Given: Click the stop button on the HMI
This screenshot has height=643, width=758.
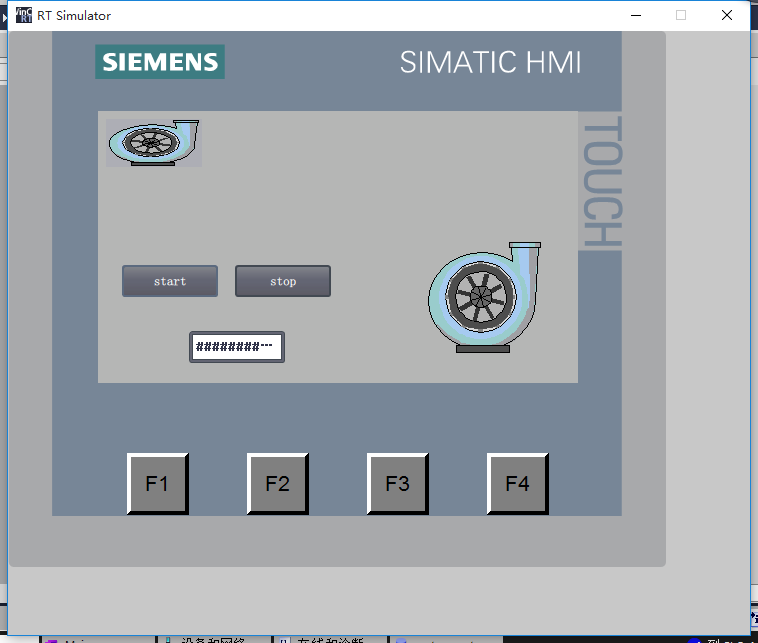Looking at the screenshot, I should 283,281.
